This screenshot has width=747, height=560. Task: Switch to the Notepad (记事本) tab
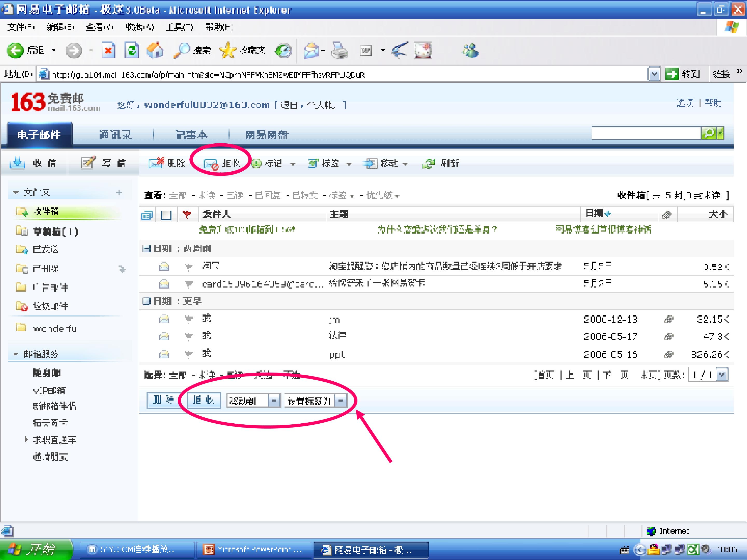(x=191, y=135)
